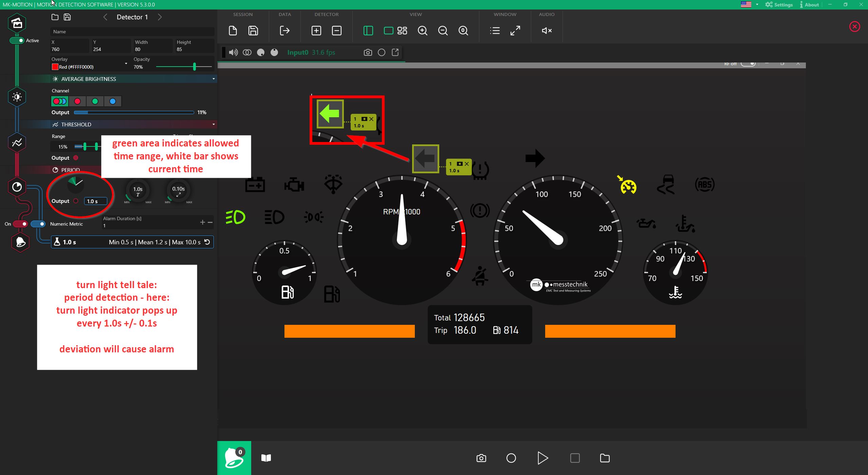Click the input speaker volume icon

[233, 52]
